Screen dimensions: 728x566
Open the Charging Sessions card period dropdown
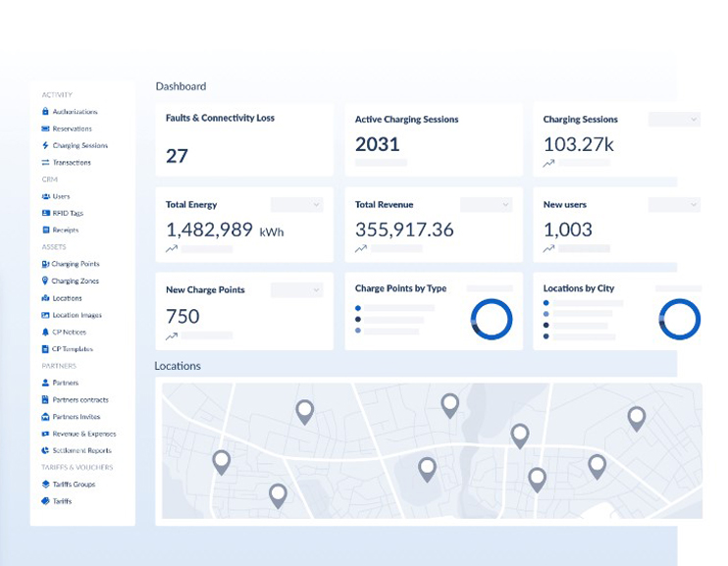(x=674, y=120)
